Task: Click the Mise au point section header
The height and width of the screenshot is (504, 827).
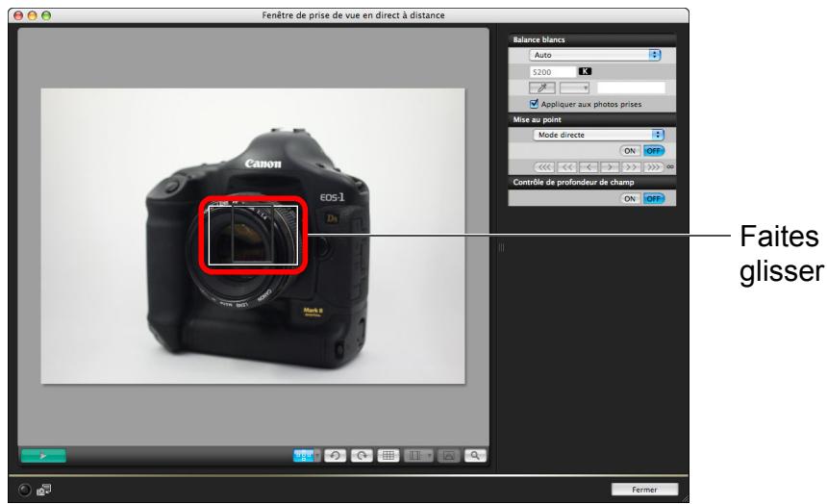Action: click(x=591, y=120)
